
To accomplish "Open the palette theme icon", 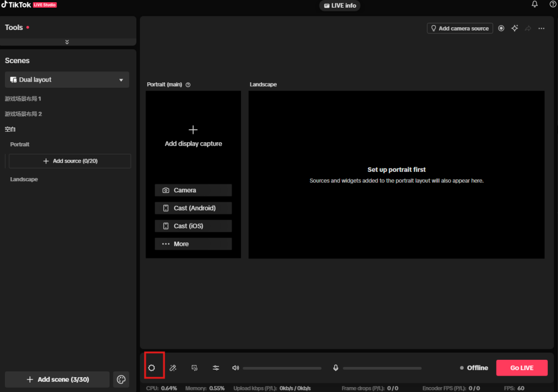I will (x=121, y=379).
